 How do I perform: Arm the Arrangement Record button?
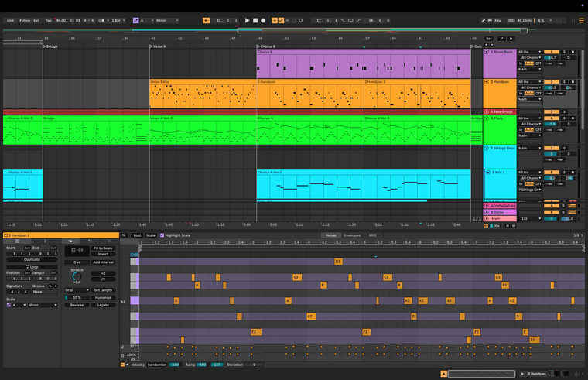[263, 21]
